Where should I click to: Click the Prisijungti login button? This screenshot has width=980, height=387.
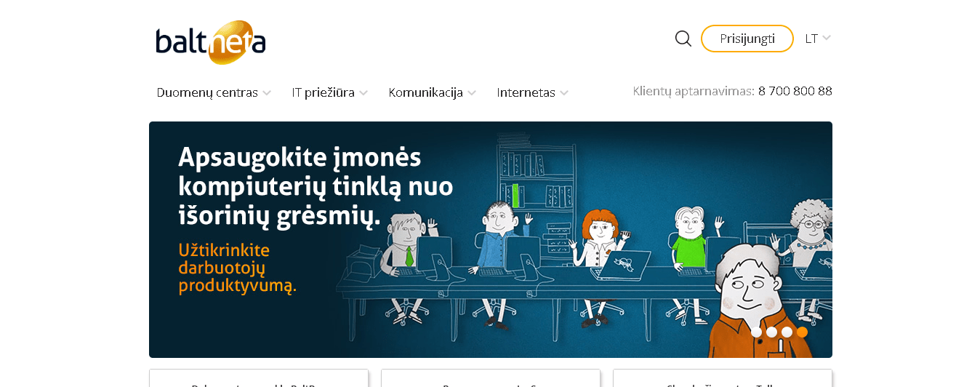(x=747, y=39)
